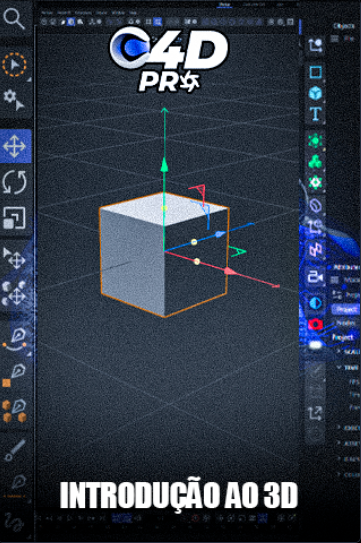
Task: Click the red X axis handle arrow
Action: [x=230, y=271]
